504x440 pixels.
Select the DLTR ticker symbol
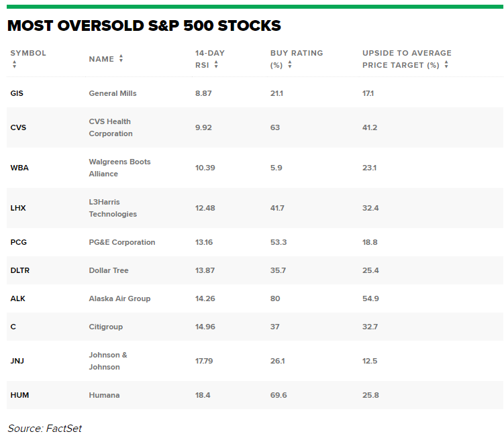coord(19,270)
